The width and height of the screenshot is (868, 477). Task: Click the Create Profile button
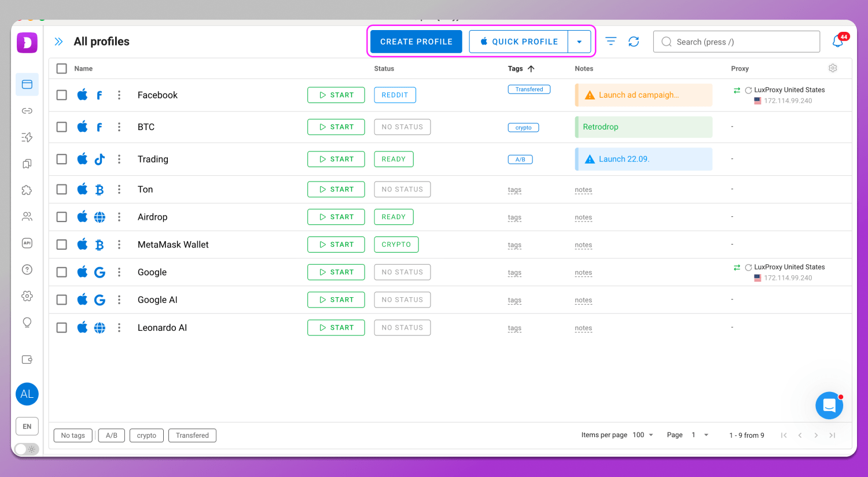tap(416, 42)
